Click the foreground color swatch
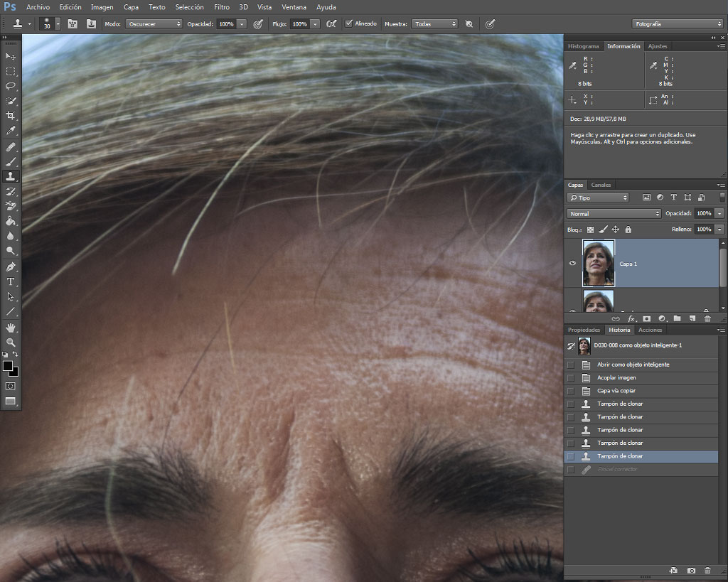728x582 pixels. point(7,366)
